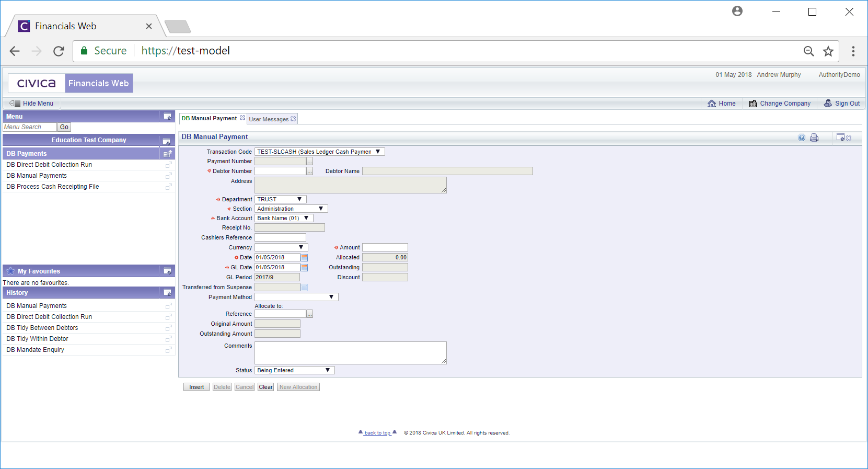Screen dimensions: 868x469
Task: Print the DB Manual Payment form
Action: tap(814, 138)
